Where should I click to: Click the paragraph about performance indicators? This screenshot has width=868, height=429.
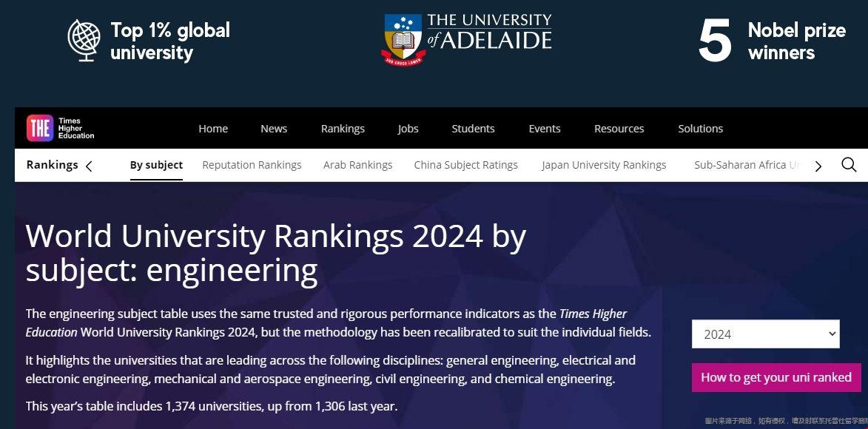338,323
